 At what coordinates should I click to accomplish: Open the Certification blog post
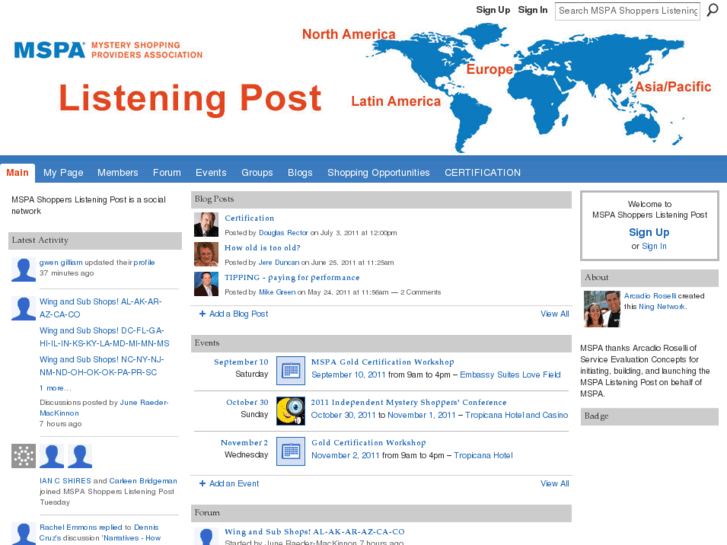(x=249, y=218)
